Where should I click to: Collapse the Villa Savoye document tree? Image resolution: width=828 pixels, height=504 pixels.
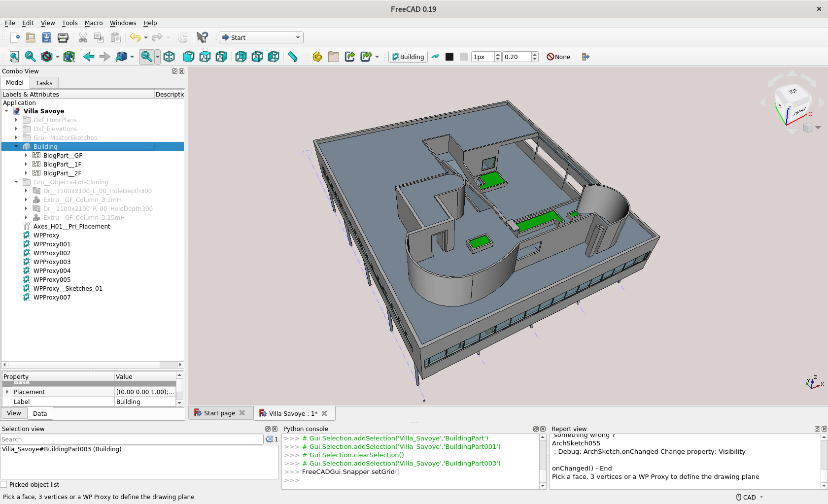click(x=6, y=111)
